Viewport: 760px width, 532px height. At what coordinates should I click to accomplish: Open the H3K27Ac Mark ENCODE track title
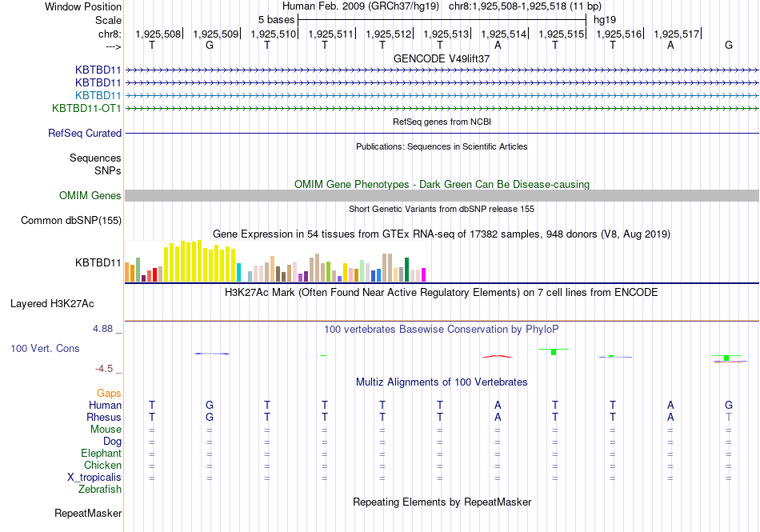[x=442, y=293]
